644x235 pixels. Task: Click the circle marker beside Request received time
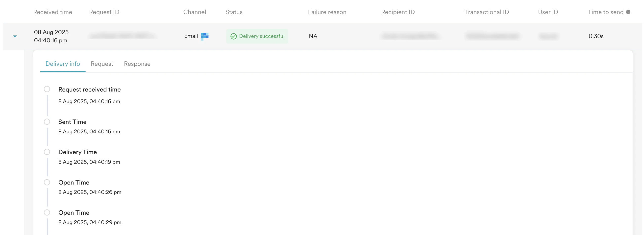47,89
